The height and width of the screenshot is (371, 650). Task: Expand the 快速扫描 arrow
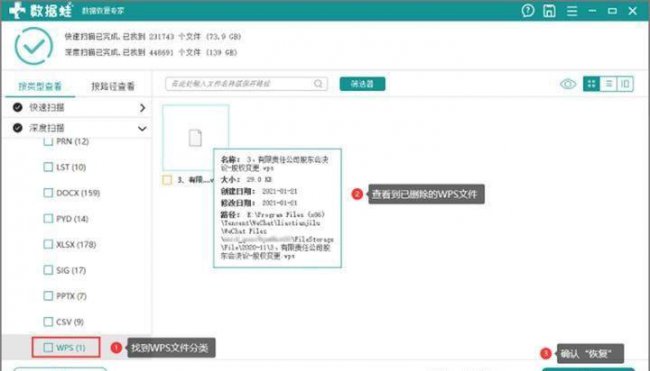143,108
